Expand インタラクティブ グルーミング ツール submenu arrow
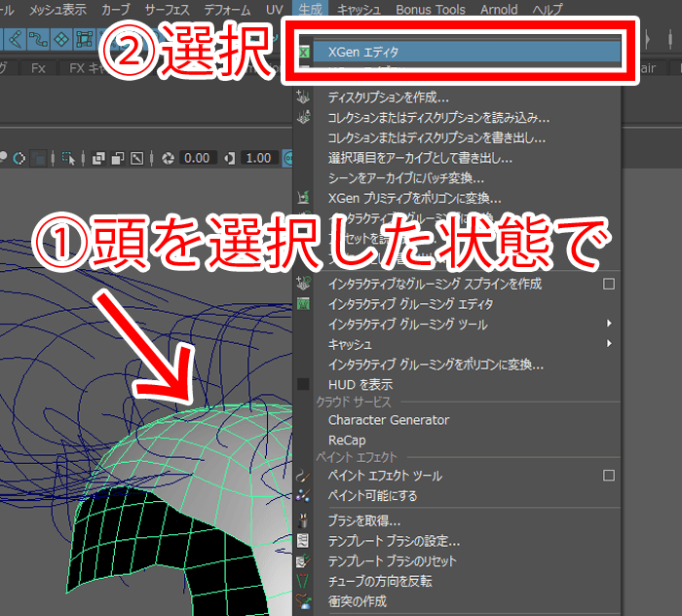 tap(609, 324)
